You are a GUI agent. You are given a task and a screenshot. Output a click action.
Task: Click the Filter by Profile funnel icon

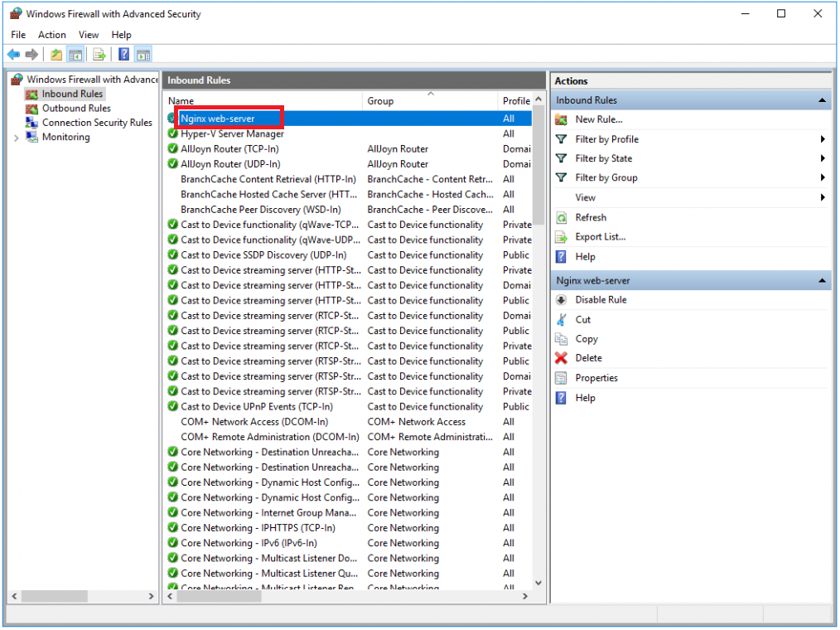click(x=561, y=139)
